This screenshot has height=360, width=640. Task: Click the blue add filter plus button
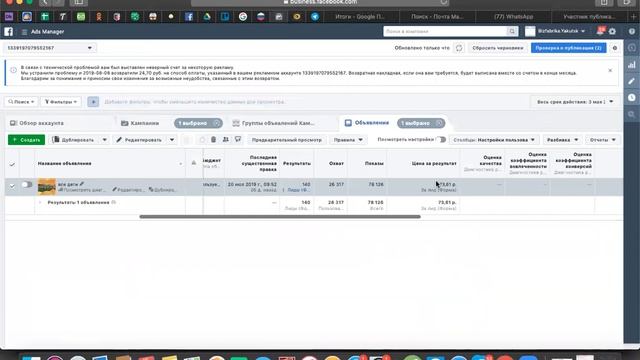93,102
